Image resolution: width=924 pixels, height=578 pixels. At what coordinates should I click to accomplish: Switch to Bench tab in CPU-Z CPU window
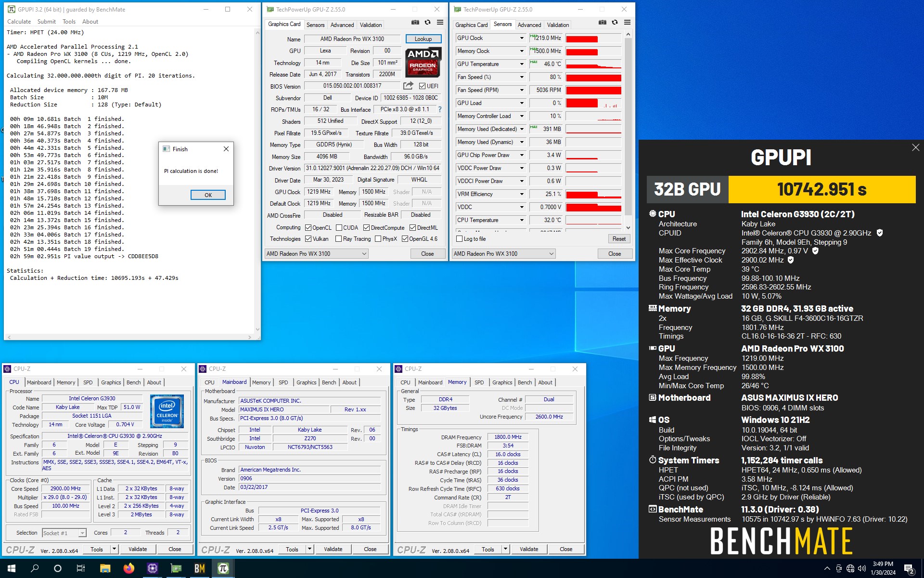click(x=133, y=382)
